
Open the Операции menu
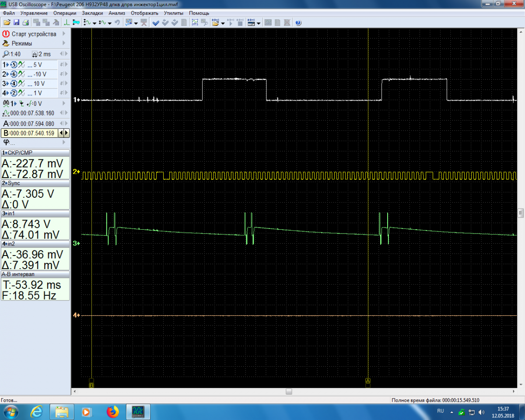(64, 13)
